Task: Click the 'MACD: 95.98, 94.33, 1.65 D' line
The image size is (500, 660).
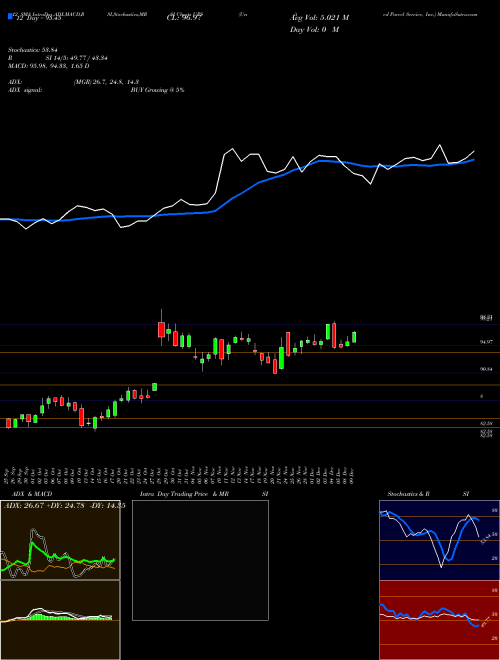Action: tap(49, 66)
